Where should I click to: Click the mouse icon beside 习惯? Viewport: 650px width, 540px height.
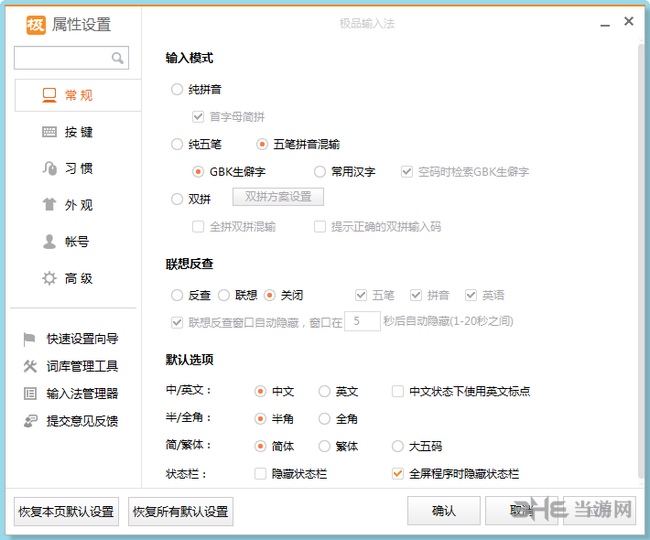tap(49, 168)
